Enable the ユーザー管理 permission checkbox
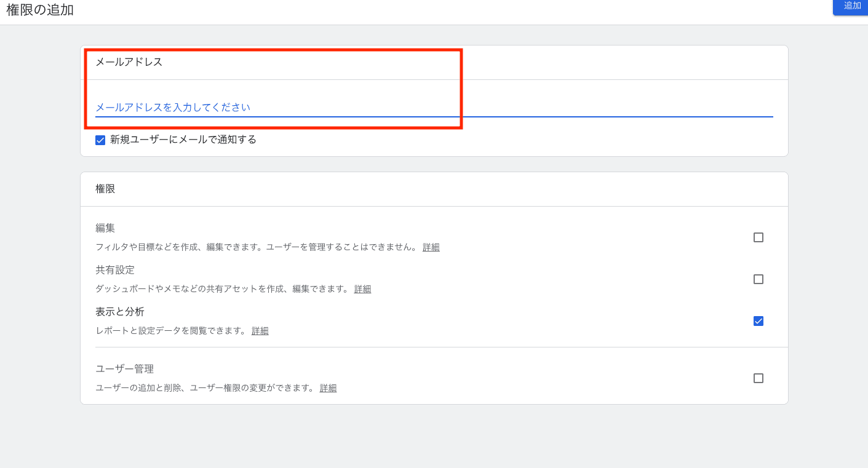868x468 pixels. (759, 378)
